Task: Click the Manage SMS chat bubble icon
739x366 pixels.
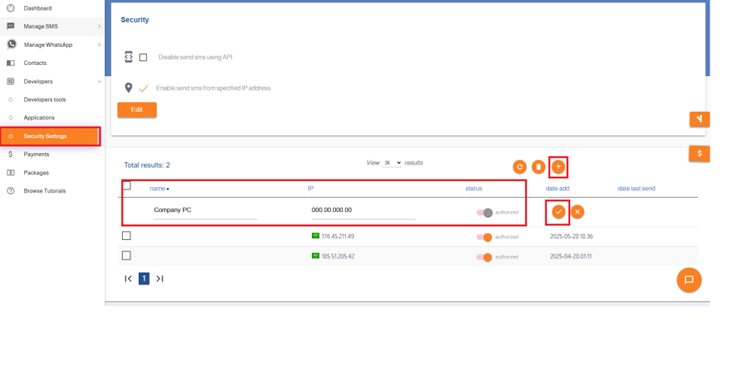Action: point(10,26)
